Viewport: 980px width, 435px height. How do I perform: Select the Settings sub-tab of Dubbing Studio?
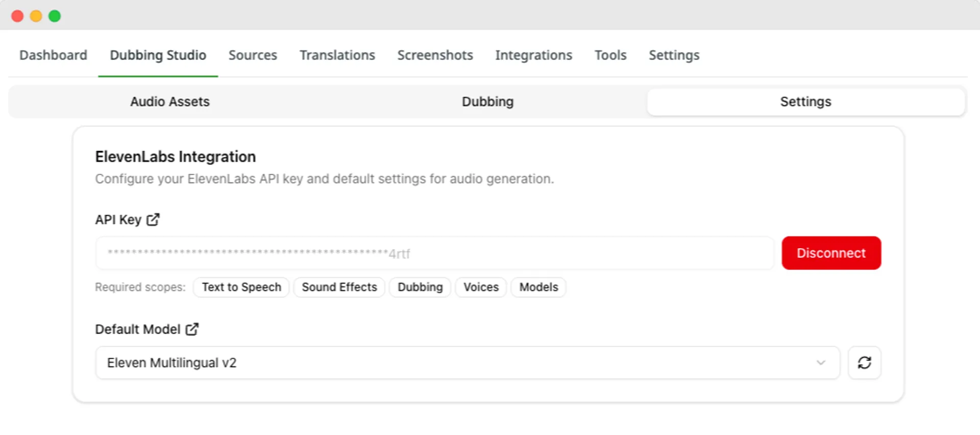click(x=806, y=102)
